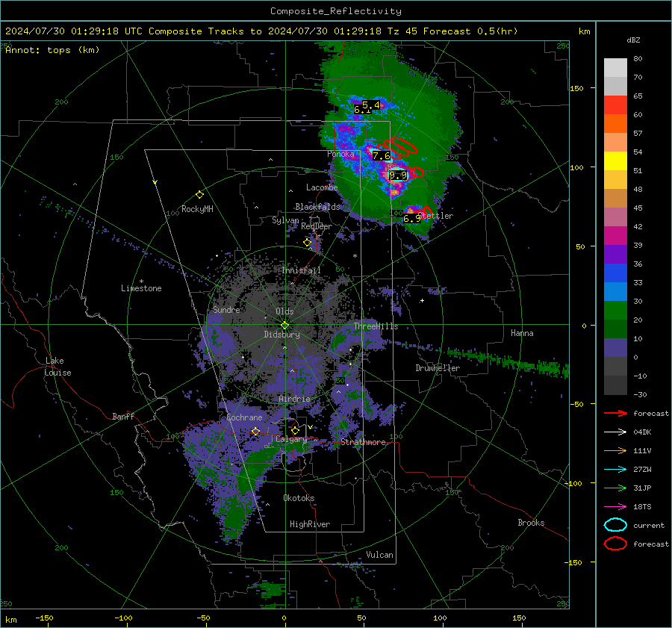Screen dimensions: 672x628
Task: Pick the light blue swatch between 33 and 30 dBZ
Action: [615, 292]
